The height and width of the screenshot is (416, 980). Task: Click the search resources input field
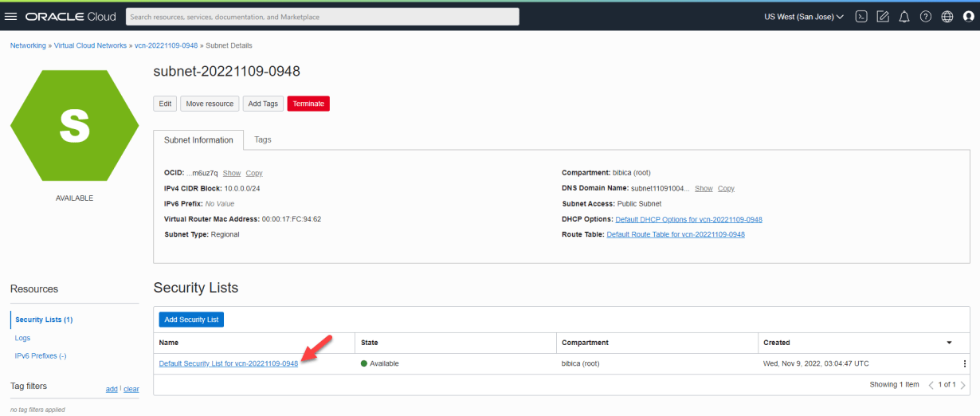pos(323,17)
